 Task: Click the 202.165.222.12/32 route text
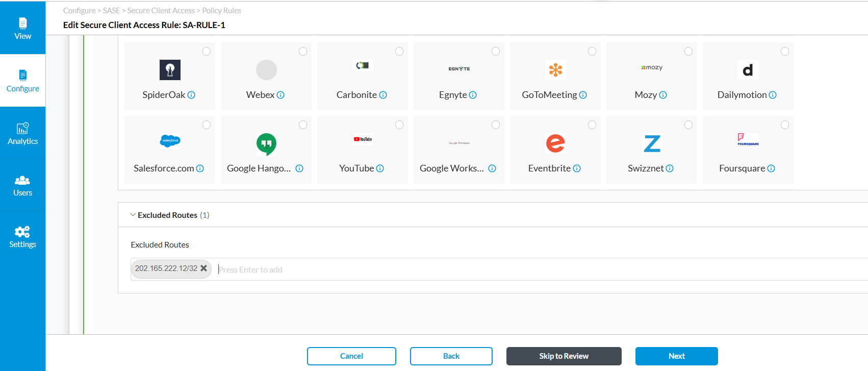click(166, 268)
